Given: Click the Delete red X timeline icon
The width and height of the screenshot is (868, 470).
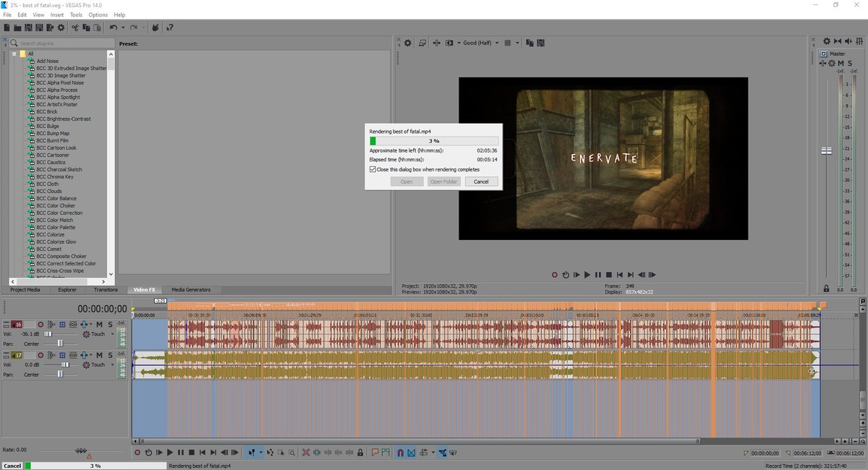Looking at the screenshot, I should coord(305,453).
